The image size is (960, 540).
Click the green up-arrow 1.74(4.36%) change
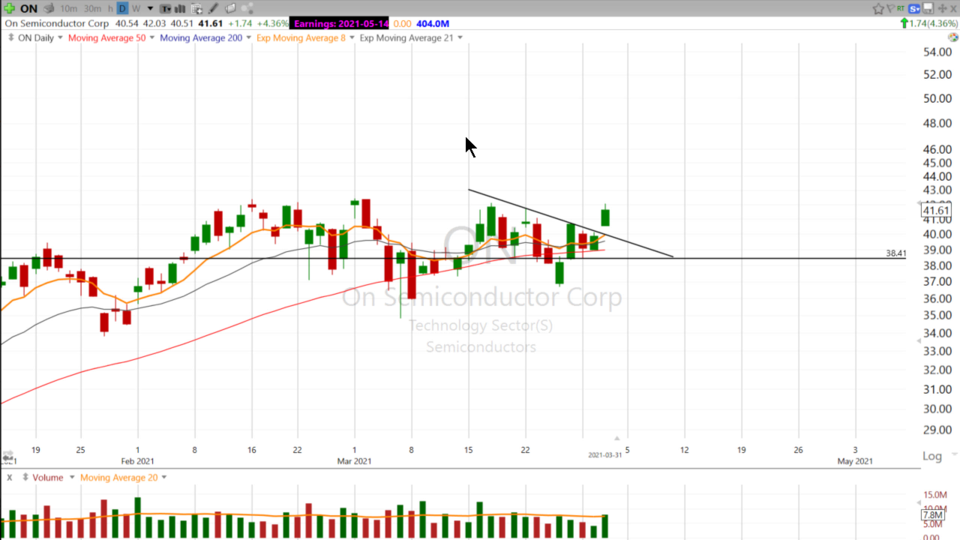point(929,23)
